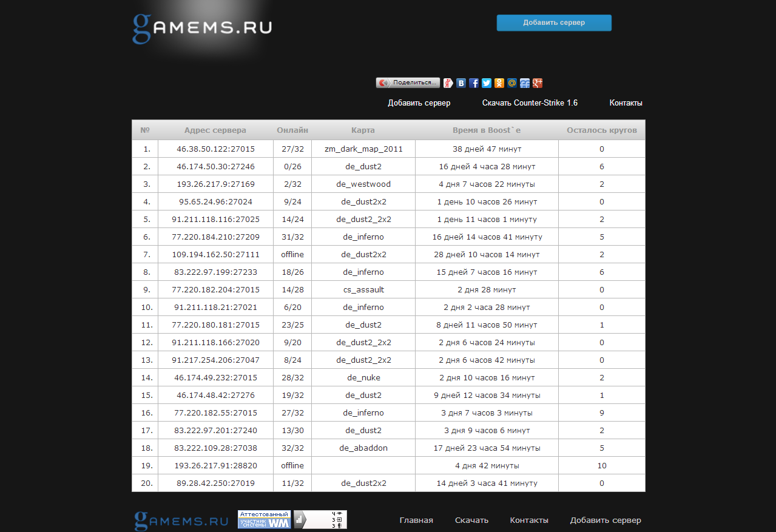The width and height of the screenshot is (776, 532).
Task: Click the Yandex share icon
Action: click(x=448, y=83)
